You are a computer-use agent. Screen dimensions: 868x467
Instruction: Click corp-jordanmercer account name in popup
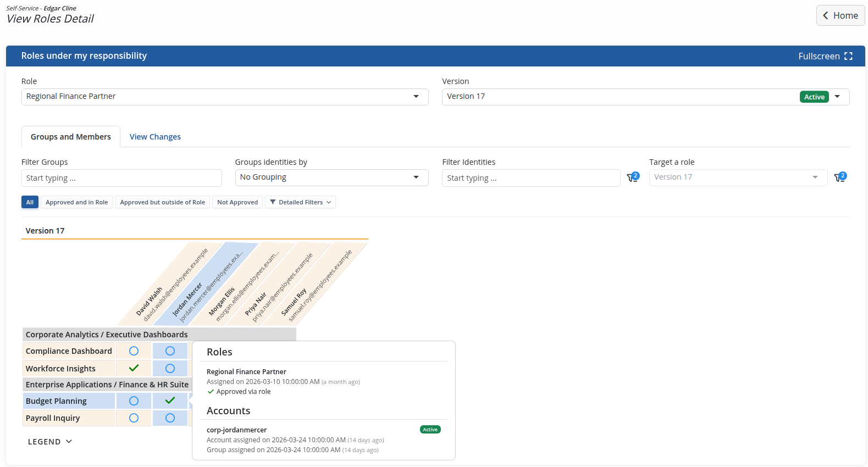pos(236,430)
